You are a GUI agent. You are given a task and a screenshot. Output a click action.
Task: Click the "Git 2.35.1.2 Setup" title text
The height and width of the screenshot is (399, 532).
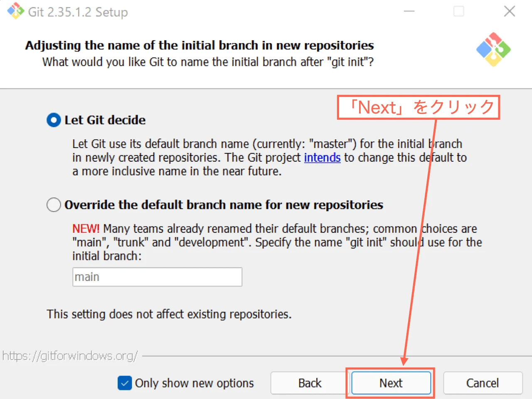coord(77,11)
